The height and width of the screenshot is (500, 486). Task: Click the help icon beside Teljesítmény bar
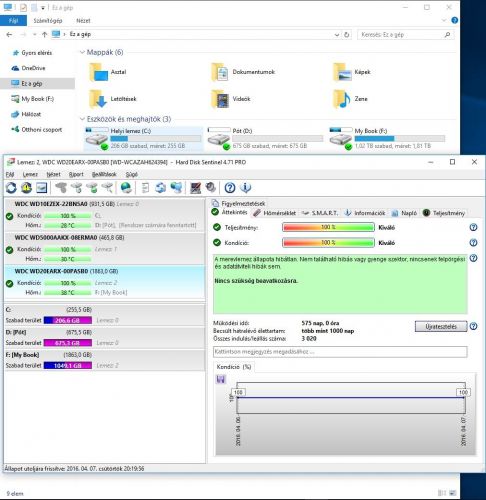[473, 227]
